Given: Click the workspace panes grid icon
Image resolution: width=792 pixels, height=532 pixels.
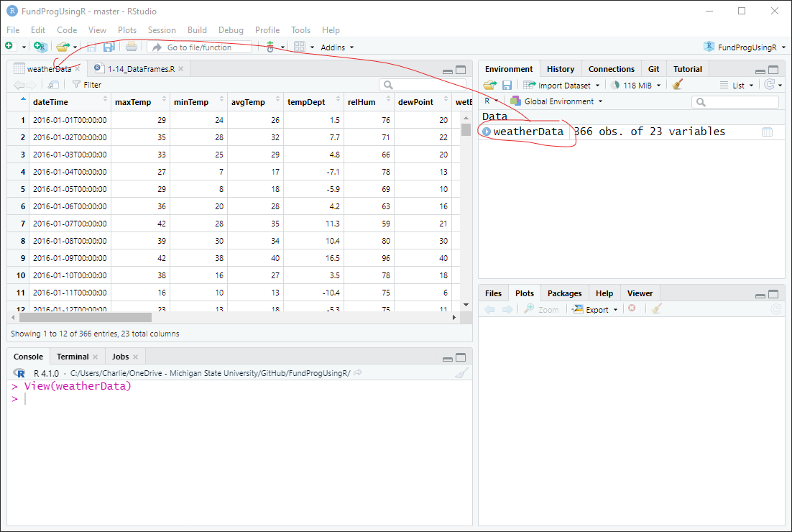Looking at the screenshot, I should click(300, 47).
